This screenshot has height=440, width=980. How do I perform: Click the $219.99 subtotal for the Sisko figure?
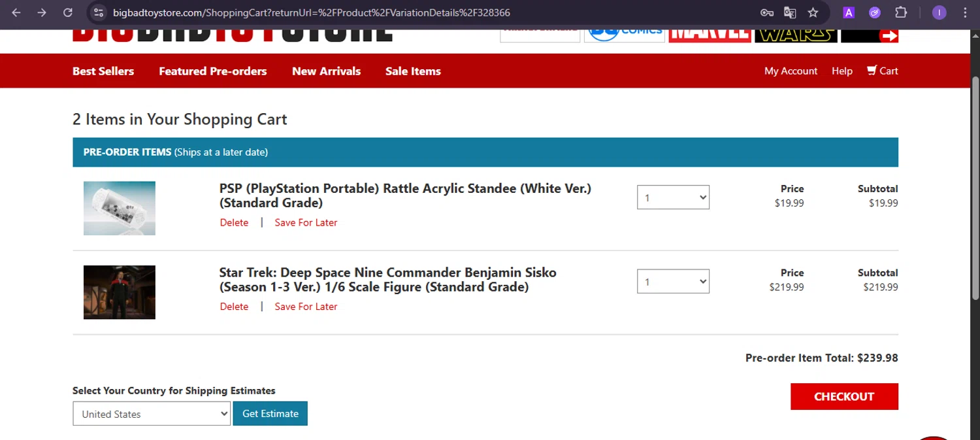881,287
